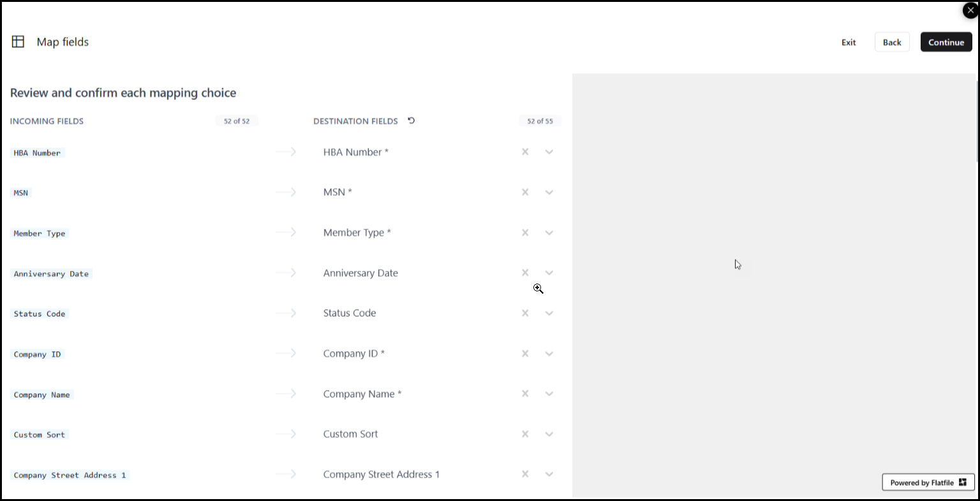Image resolution: width=980 pixels, height=501 pixels.
Task: Clear the Status Code mapping
Action: (x=525, y=313)
